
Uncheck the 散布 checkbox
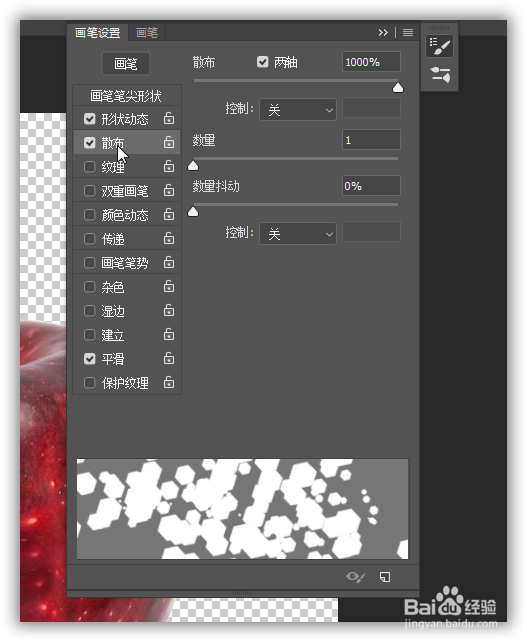pyautogui.click(x=89, y=142)
